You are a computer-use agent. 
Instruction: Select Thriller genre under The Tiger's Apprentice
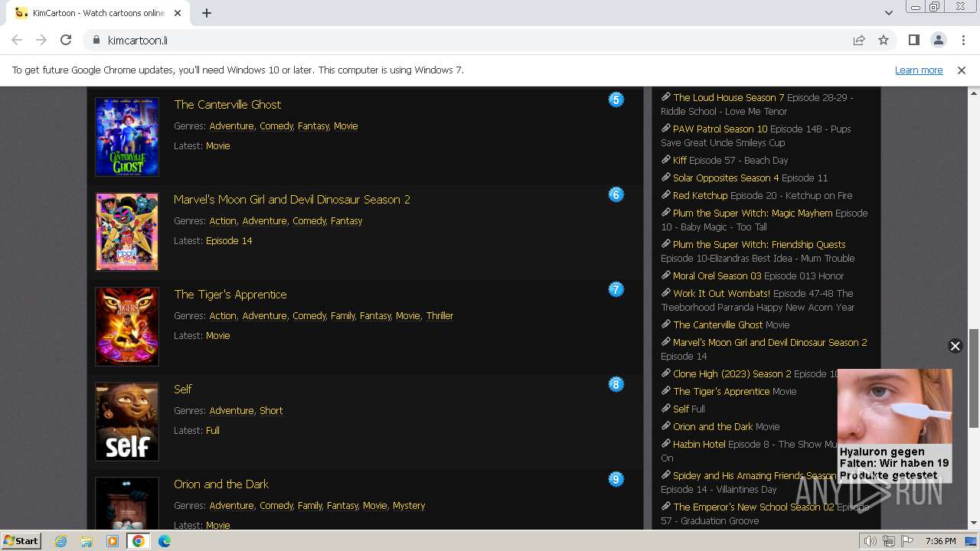click(x=439, y=315)
